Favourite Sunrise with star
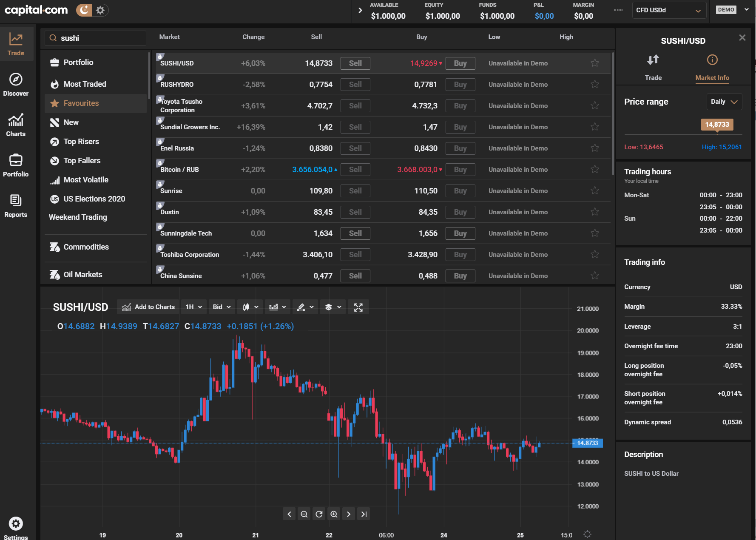 pyautogui.click(x=594, y=190)
